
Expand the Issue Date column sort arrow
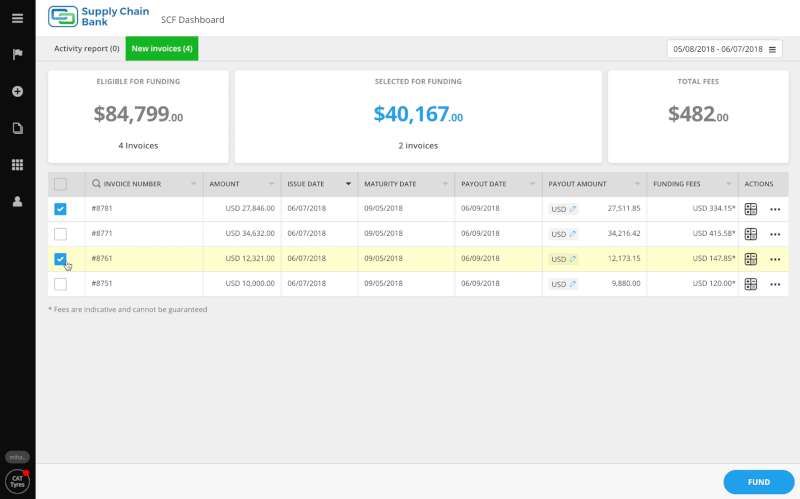348,184
